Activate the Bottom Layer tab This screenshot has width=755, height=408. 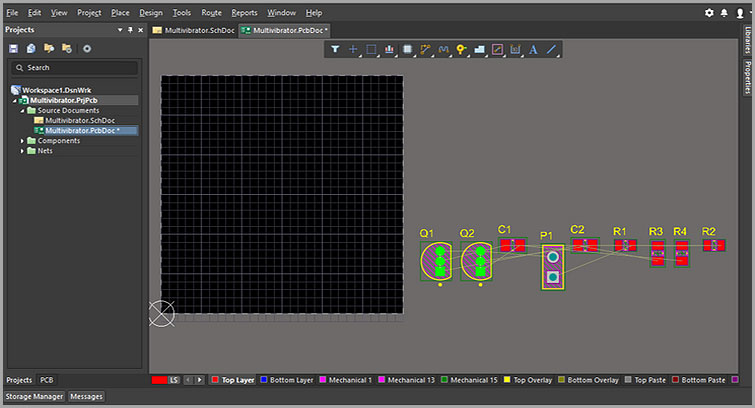click(x=286, y=380)
